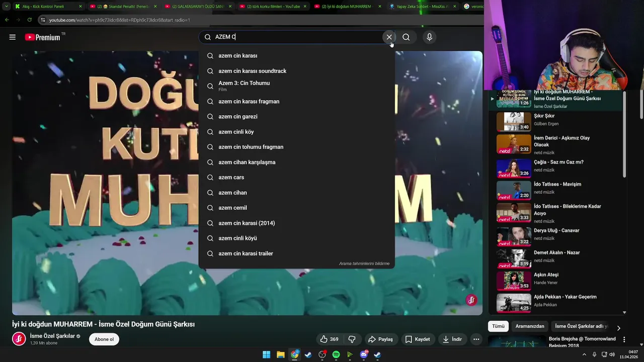Pick the suggestion "azem cemil"
Screen dimensions: 644x362
pos(297,208)
